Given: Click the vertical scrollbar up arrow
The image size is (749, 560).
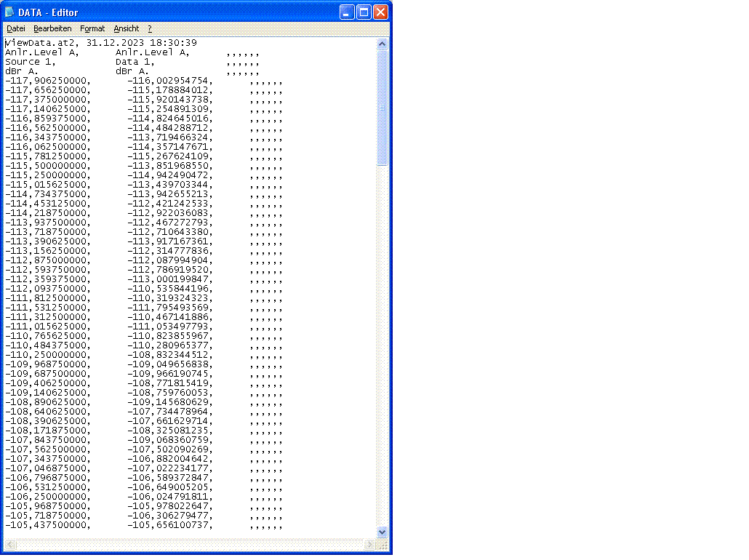Looking at the screenshot, I should 382,44.
